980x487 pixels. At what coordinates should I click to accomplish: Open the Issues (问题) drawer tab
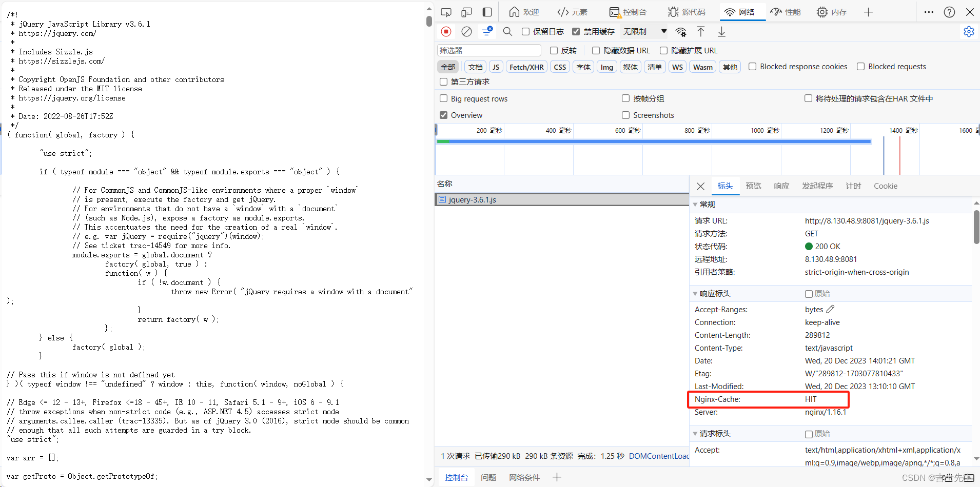pyautogui.click(x=488, y=477)
